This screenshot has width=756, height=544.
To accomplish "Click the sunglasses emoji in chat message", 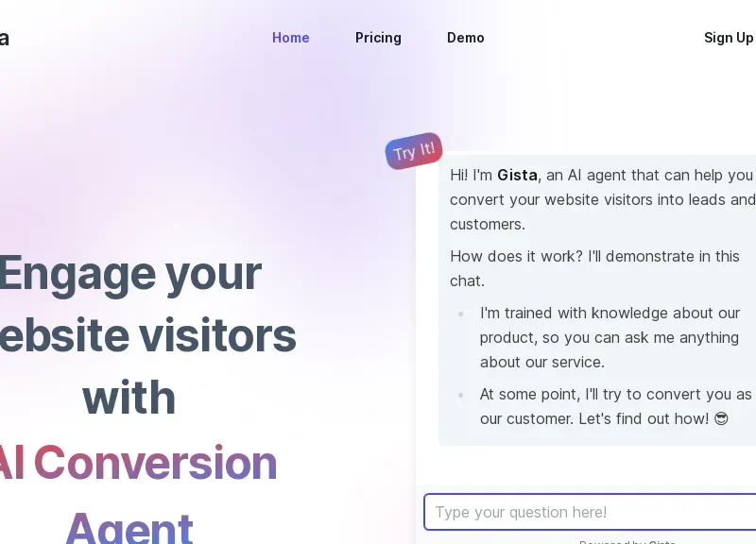I will pyautogui.click(x=721, y=418).
